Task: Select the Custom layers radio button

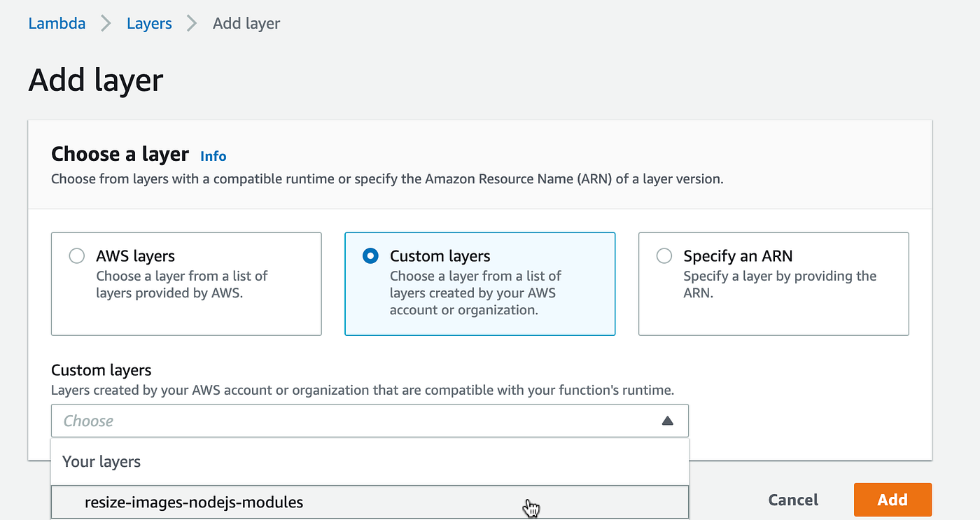Action: (x=370, y=256)
